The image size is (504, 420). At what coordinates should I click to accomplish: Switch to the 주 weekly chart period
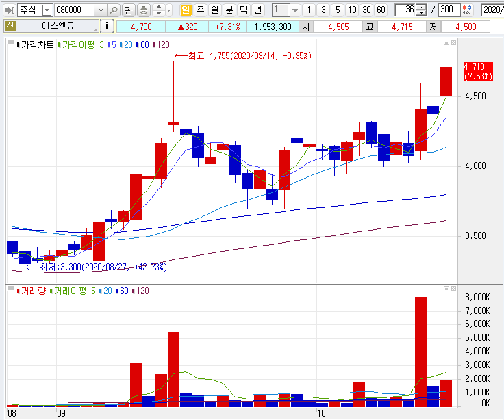pos(200,10)
